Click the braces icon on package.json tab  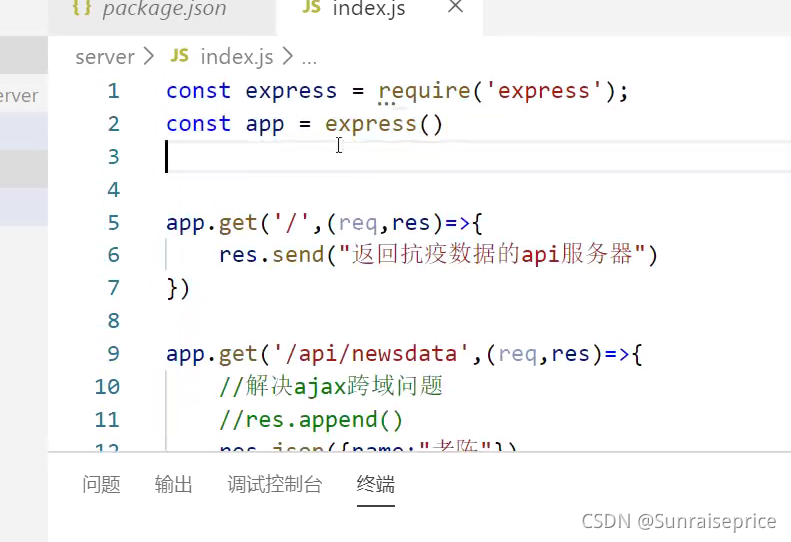coord(82,8)
